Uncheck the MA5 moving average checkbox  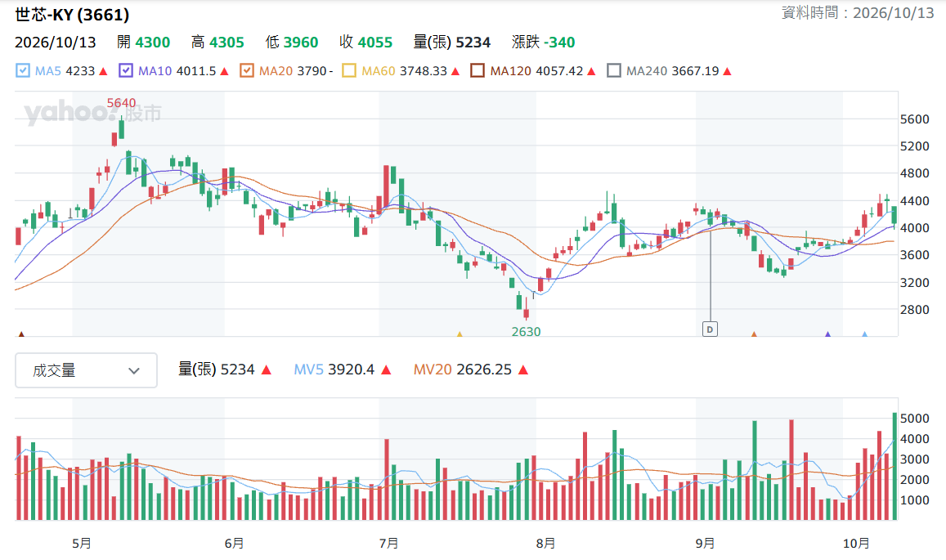click(x=22, y=71)
